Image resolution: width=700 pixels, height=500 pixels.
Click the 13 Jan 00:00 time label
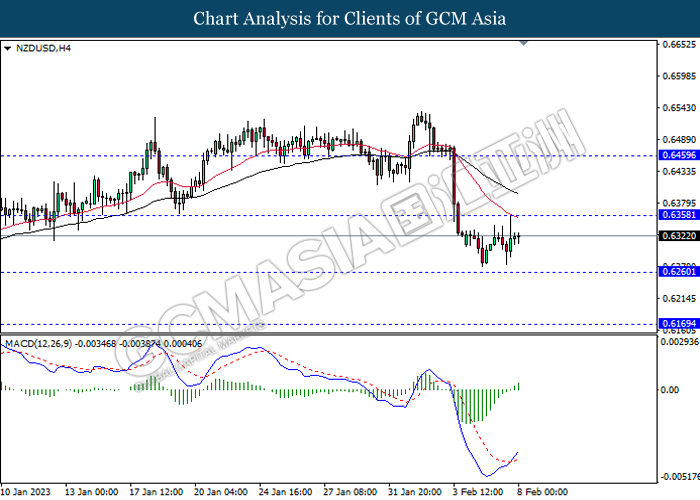coord(92,492)
